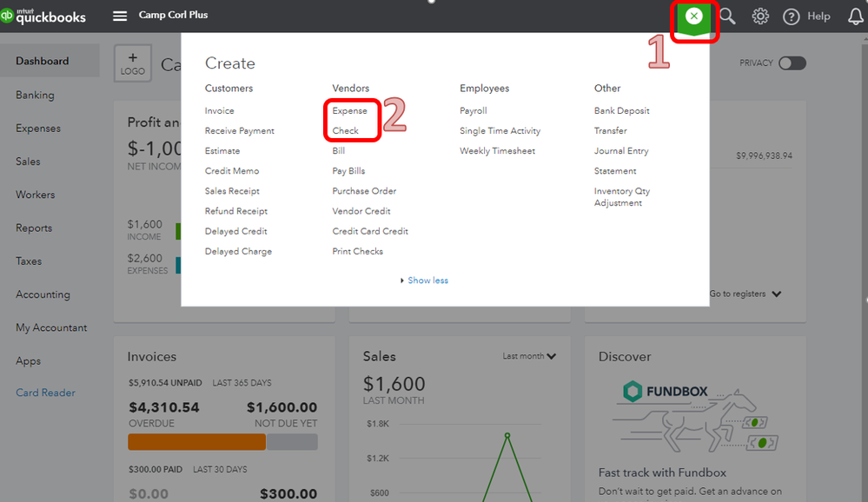This screenshot has height=502, width=868.
Task: Click the $300.00 paid amount in Invoices
Action: (x=288, y=493)
